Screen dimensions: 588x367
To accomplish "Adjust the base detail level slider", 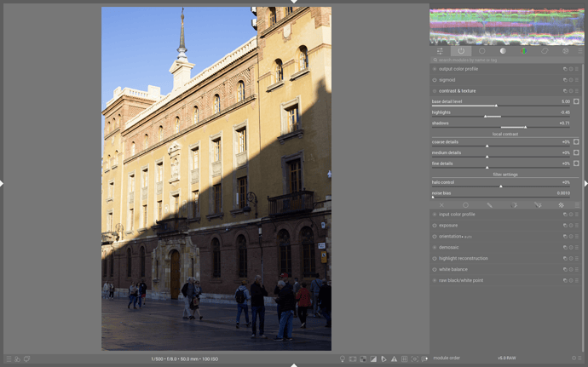I will (501, 102).
